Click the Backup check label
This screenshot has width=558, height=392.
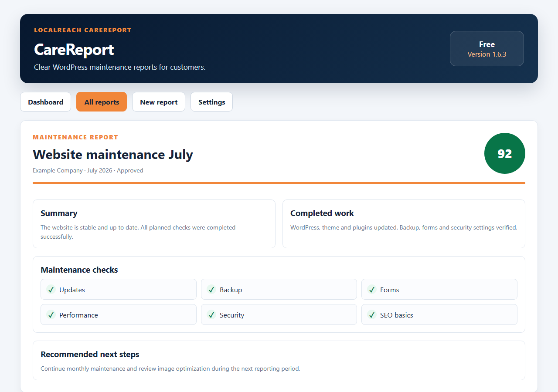(231, 290)
